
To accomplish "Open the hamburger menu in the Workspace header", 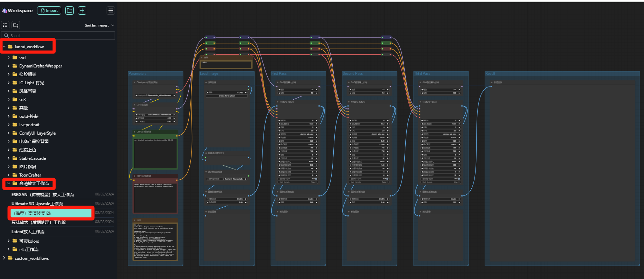I will click(111, 10).
